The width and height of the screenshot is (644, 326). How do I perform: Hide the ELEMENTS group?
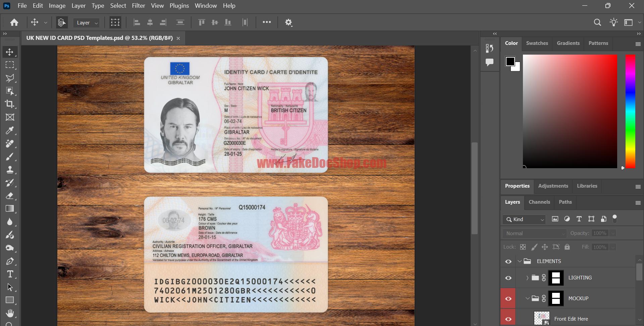coord(508,261)
